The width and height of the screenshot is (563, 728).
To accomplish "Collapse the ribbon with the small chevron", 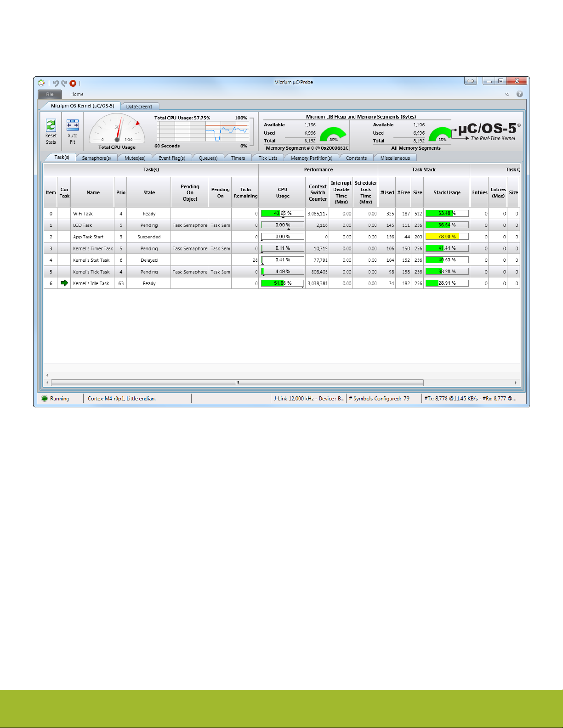I will pos(507,94).
